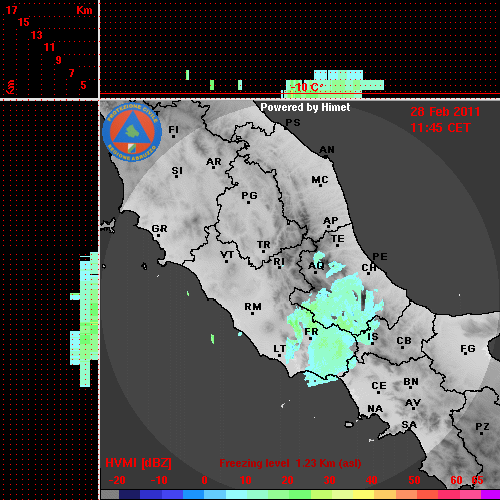Click the Powered by Himet text
The image size is (500, 500).
pos(305,107)
